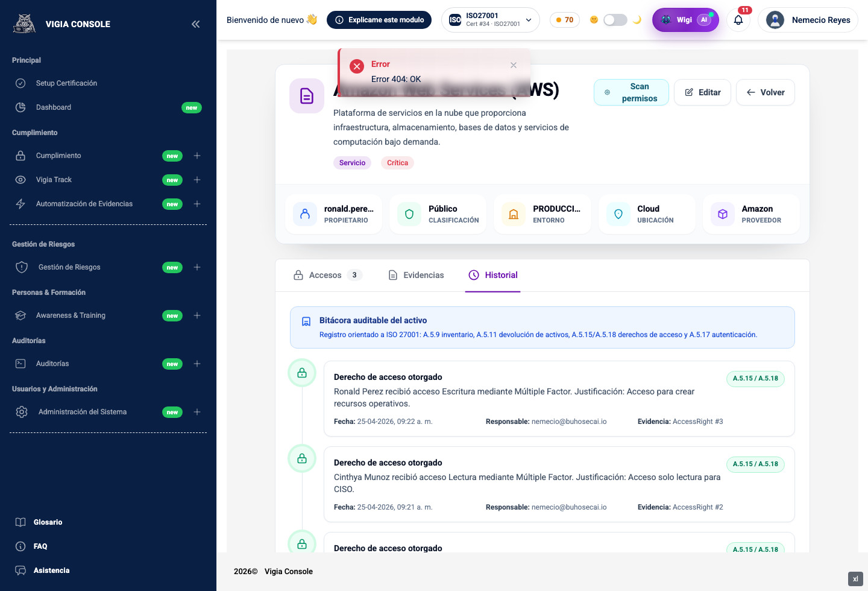Click the Cumplimiento lock icon

[x=20, y=156]
